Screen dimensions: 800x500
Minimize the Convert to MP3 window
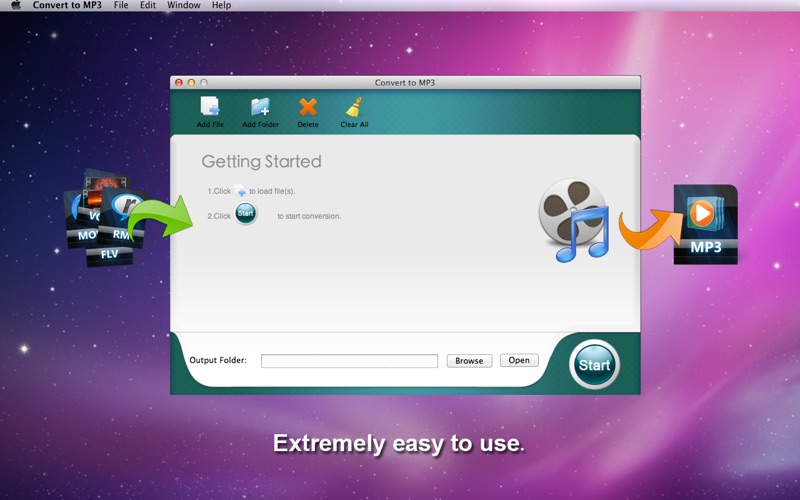191,83
